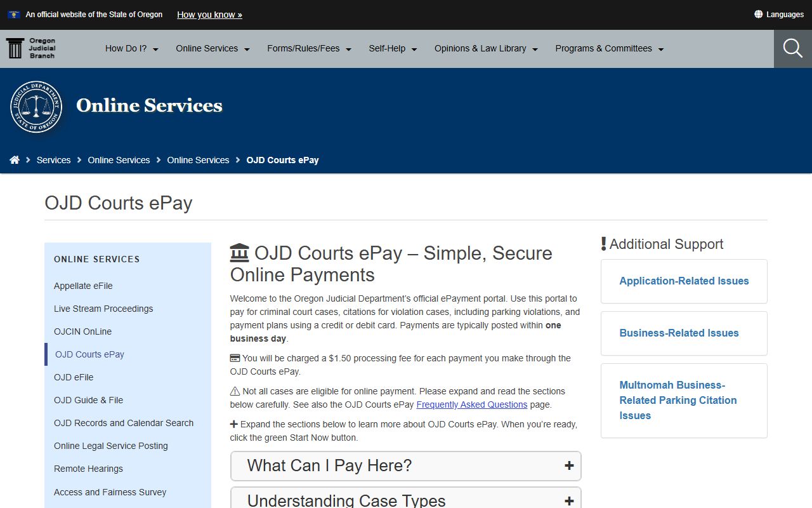Viewport: 812px width, 508px height.
Task: Open Application-Related Issues support card
Action: [x=684, y=281]
